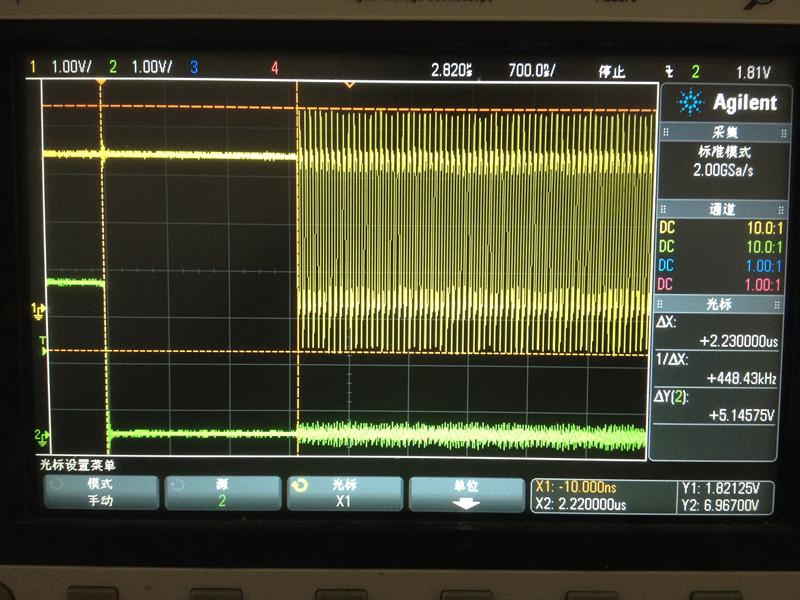Click the grip dots left of 通道 header
This screenshot has height=600, width=800.
(x=663, y=209)
